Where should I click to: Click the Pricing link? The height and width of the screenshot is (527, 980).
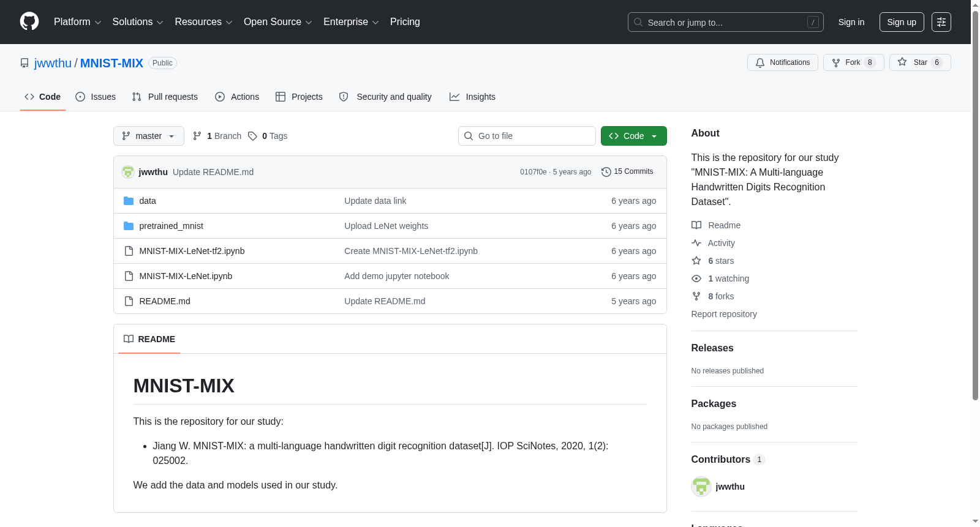click(405, 22)
